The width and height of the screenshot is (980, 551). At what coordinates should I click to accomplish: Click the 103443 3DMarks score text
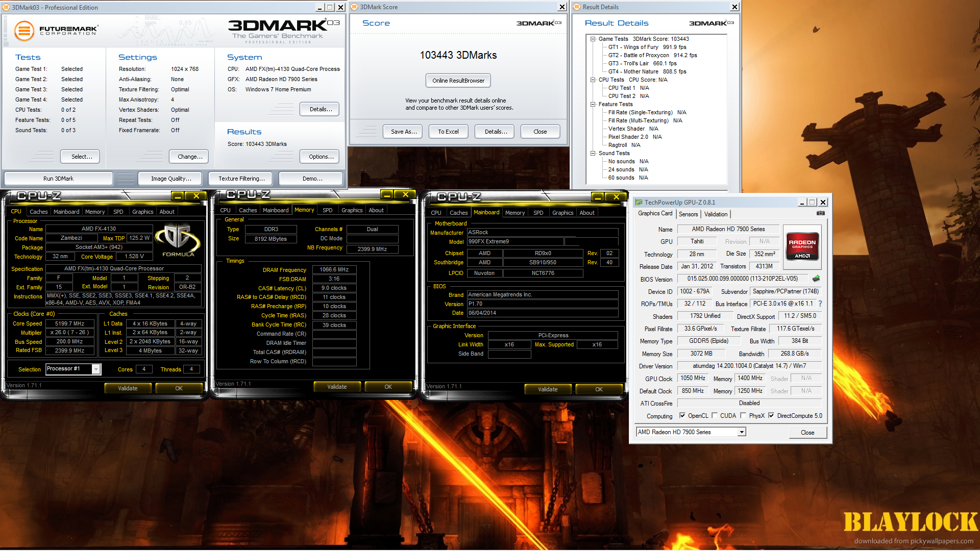click(458, 55)
